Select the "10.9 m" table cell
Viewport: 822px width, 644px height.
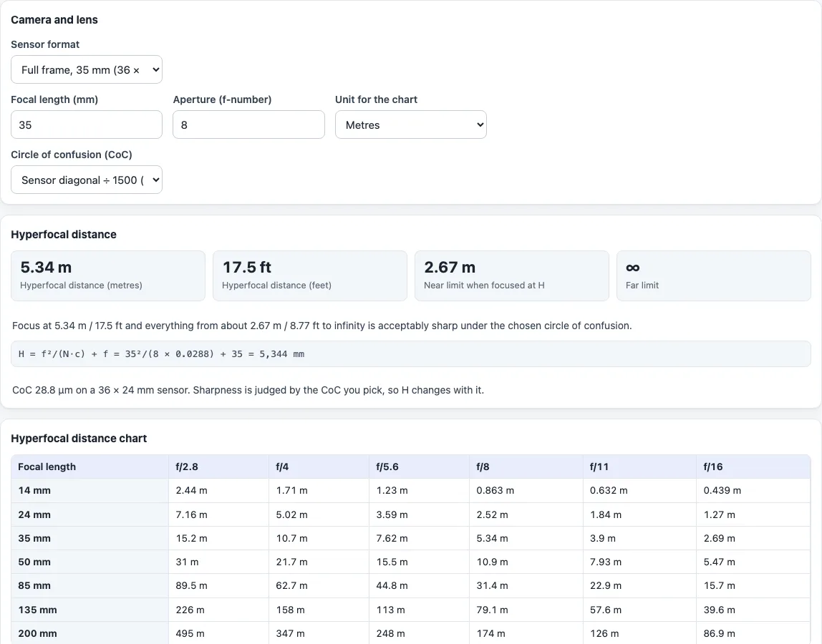pos(526,562)
